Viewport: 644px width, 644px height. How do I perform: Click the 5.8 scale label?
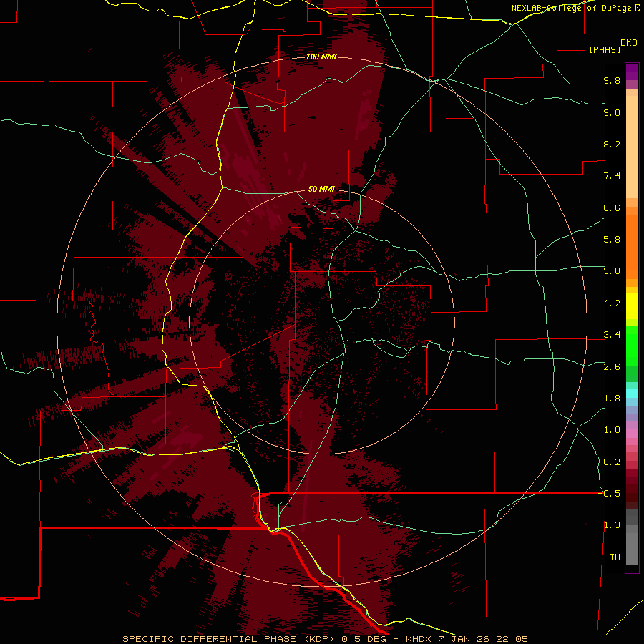(x=612, y=239)
